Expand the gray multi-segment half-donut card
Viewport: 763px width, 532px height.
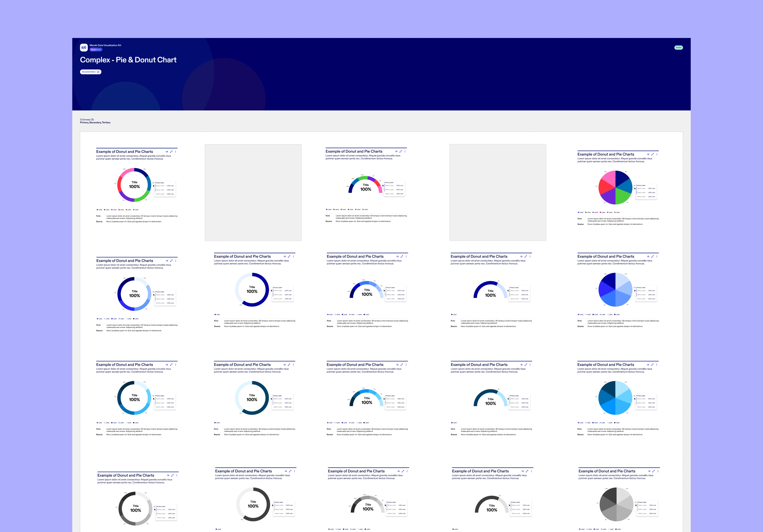[403, 471]
